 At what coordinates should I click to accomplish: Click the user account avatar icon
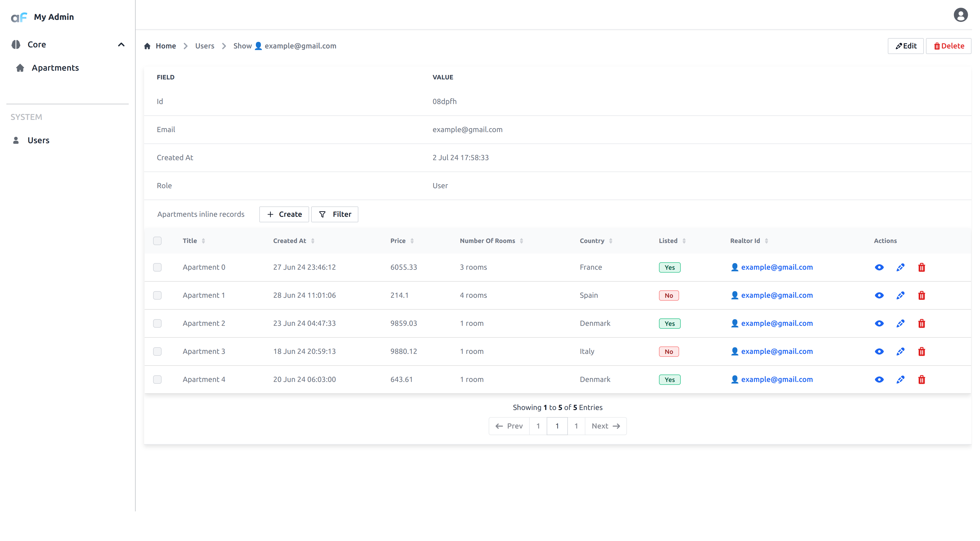(x=960, y=15)
